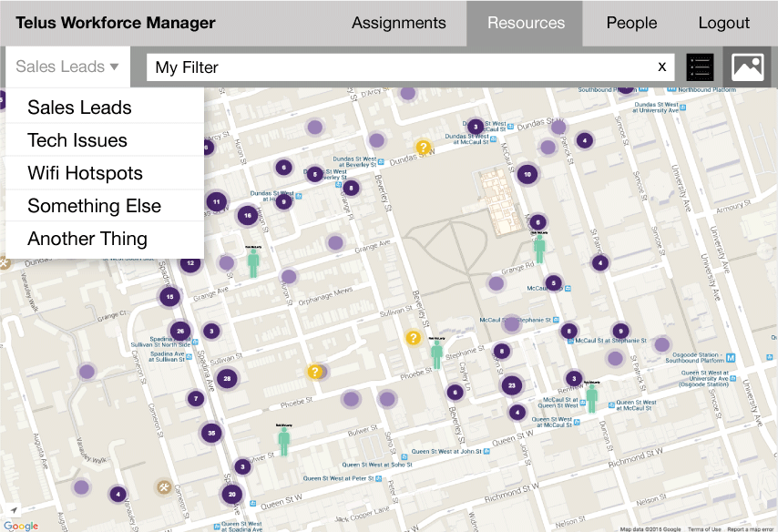The height and width of the screenshot is (532, 778).
Task: Open the cluster marker numbered 15
Action: pos(169,297)
